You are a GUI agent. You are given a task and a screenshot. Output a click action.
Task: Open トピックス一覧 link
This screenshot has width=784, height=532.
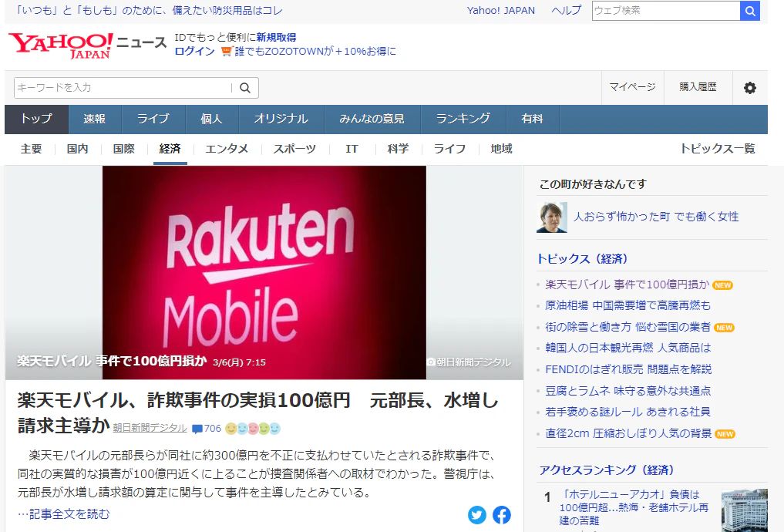(x=718, y=149)
